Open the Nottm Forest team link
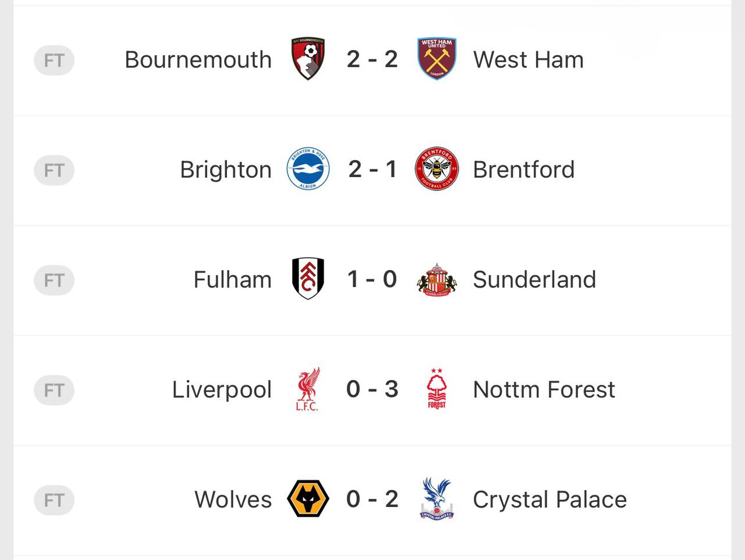 (544, 389)
